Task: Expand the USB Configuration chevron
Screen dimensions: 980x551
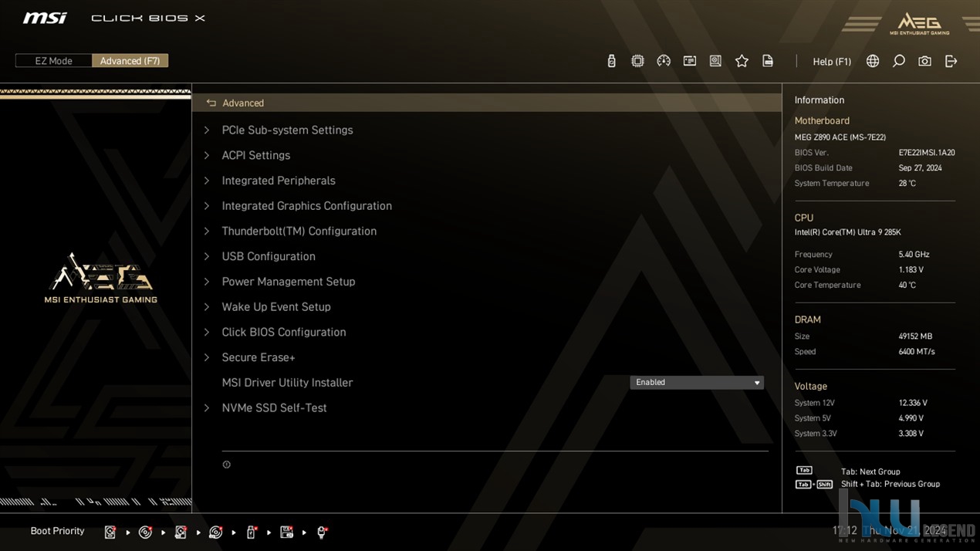Action: [207, 256]
